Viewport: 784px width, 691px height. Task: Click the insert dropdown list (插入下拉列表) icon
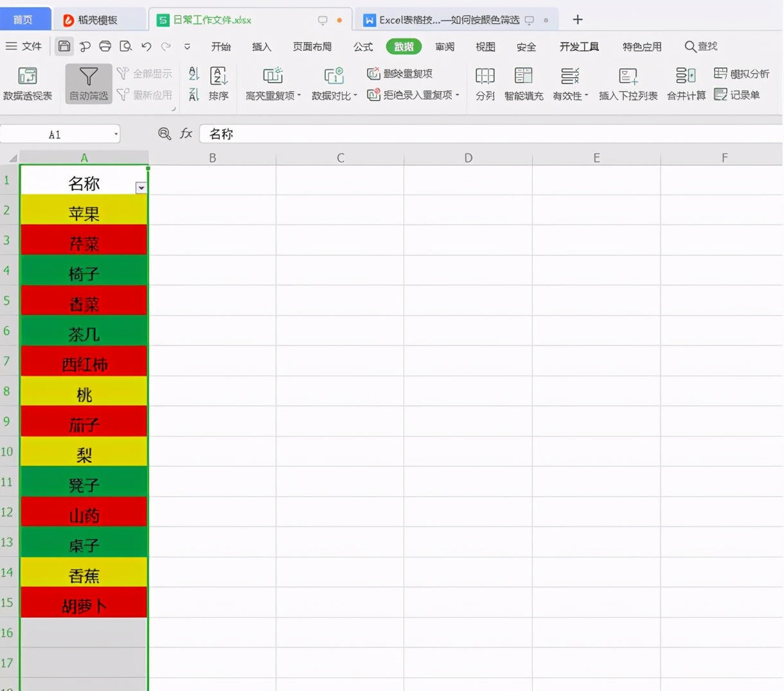coord(628,76)
